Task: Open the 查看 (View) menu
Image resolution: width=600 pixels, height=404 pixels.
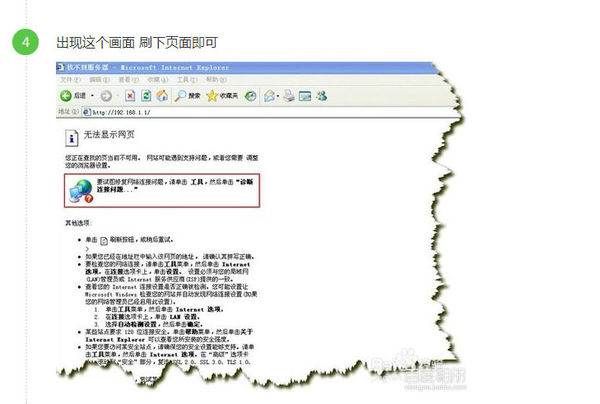Action: click(x=129, y=80)
